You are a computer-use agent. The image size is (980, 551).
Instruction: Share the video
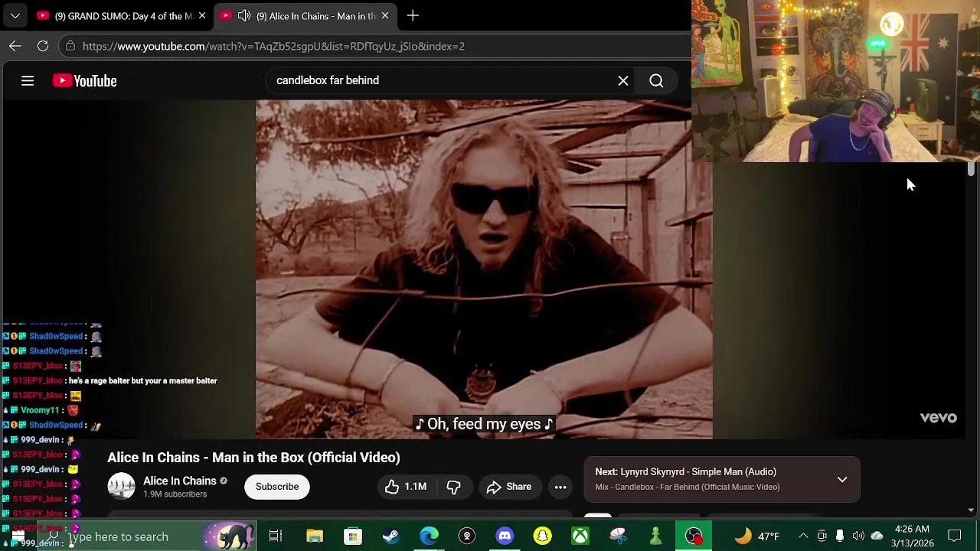508,487
